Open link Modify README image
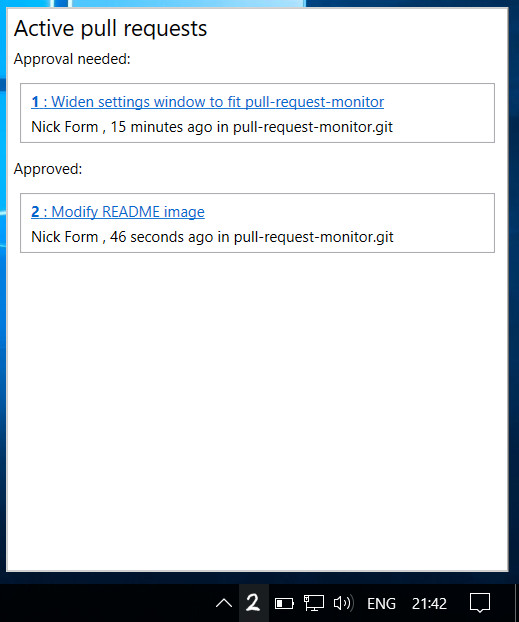This screenshot has height=622, width=519. [128, 212]
